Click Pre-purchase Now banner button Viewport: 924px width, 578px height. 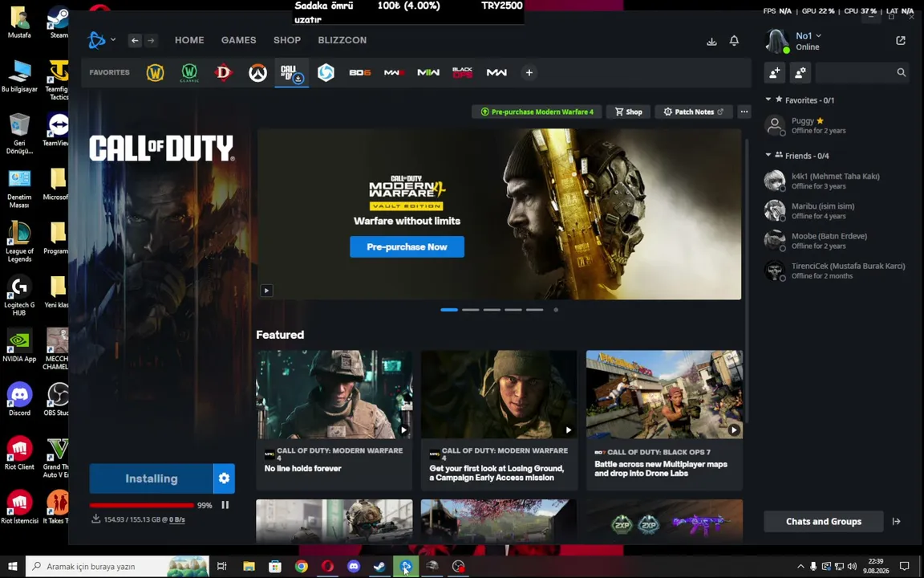pyautogui.click(x=407, y=246)
